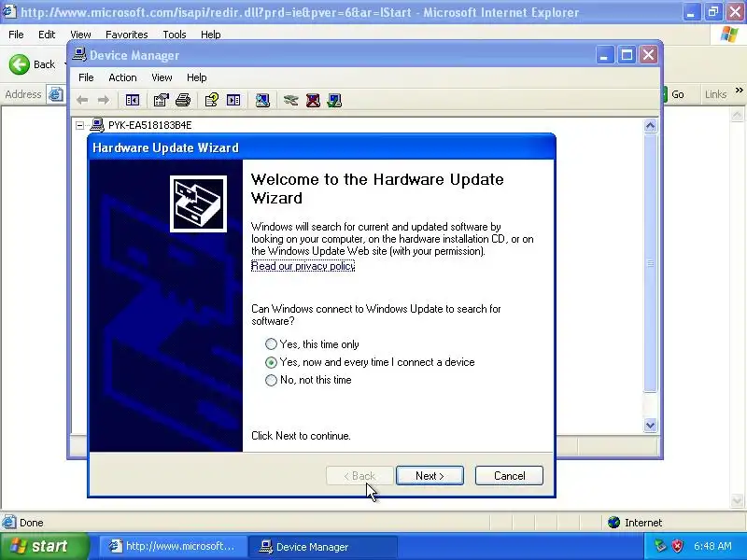Click the Internet zone globe icon
This screenshot has width=747, height=560.
(614, 523)
